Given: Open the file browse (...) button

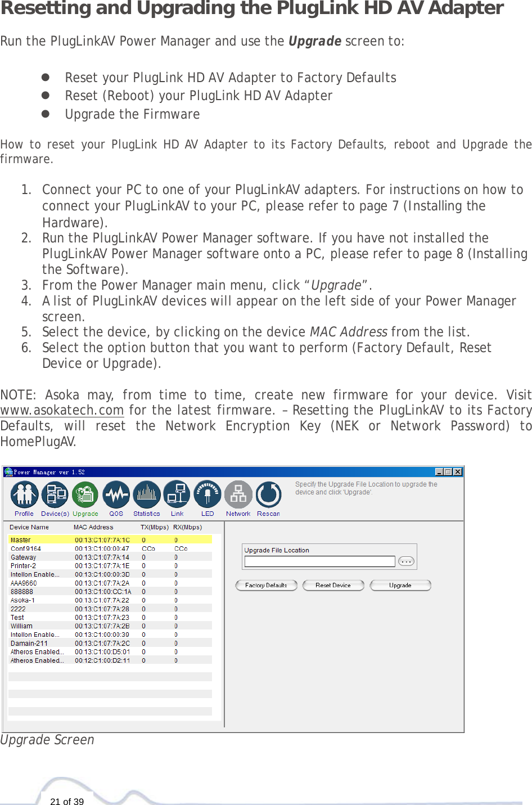Looking at the screenshot, I should pos(406,561).
